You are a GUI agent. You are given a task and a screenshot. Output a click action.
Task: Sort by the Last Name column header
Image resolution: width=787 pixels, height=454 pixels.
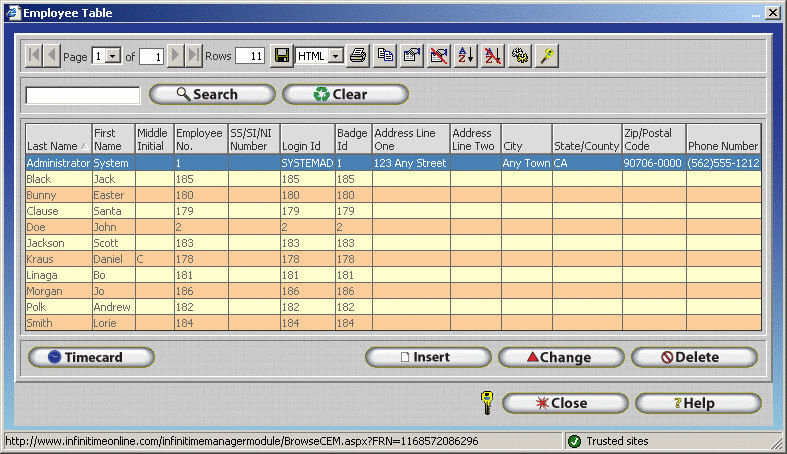[x=57, y=139]
